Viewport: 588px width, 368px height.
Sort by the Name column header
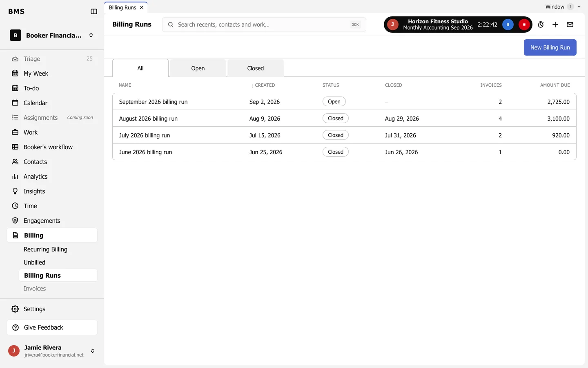[125, 85]
